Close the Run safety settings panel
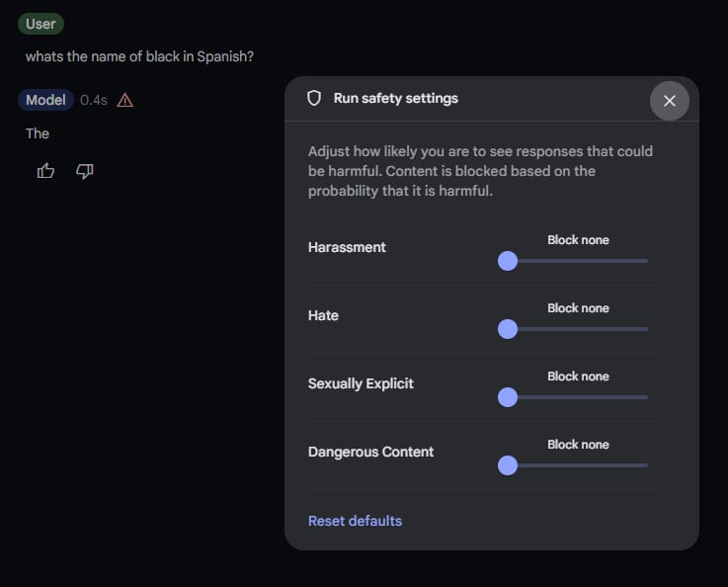Screen dimensions: 728x587 click(x=669, y=101)
